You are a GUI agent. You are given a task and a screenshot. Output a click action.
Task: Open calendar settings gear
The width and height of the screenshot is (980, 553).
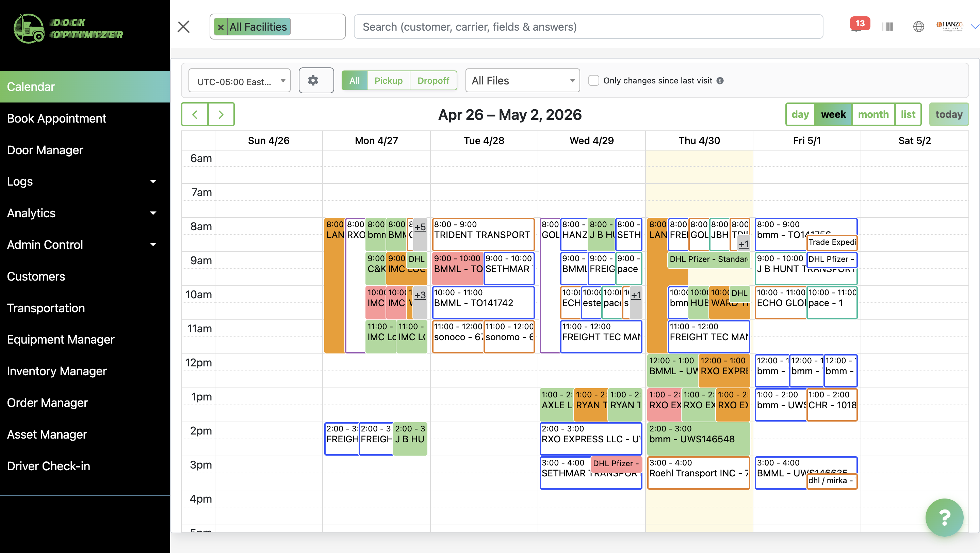pyautogui.click(x=316, y=80)
